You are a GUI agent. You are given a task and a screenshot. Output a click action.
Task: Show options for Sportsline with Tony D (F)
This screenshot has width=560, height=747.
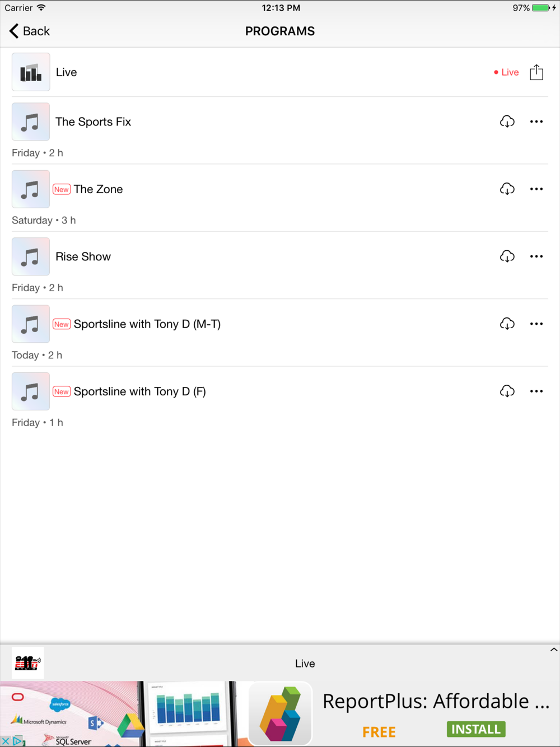pos(536,391)
